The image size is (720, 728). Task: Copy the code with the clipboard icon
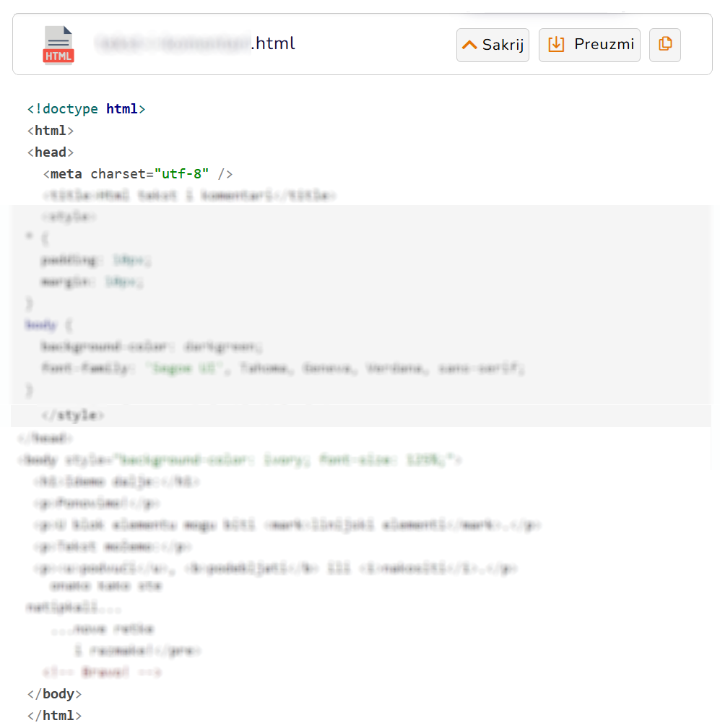pyautogui.click(x=665, y=45)
